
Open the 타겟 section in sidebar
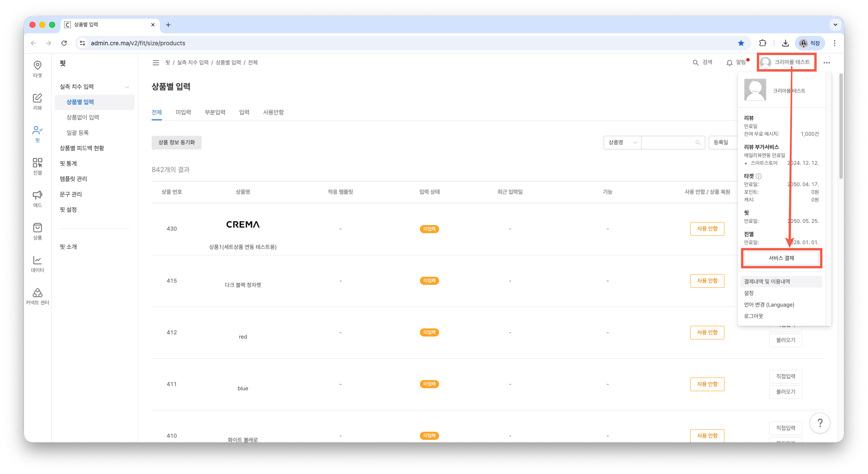[38, 69]
